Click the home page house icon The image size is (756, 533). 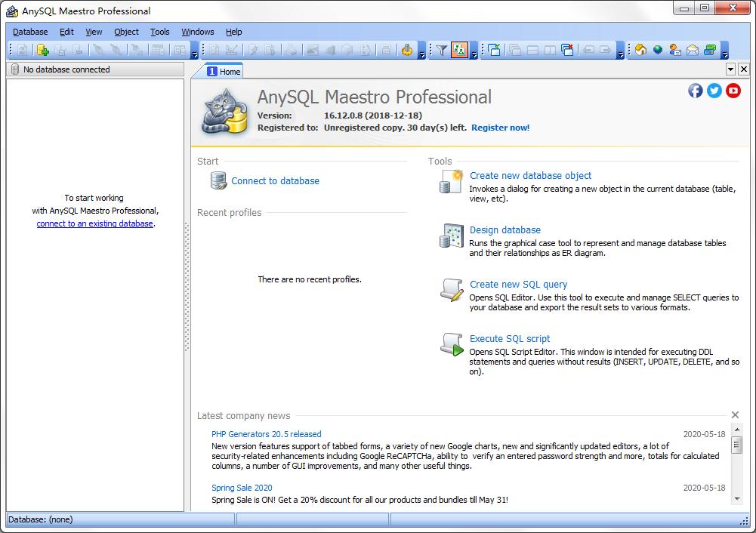pos(640,51)
